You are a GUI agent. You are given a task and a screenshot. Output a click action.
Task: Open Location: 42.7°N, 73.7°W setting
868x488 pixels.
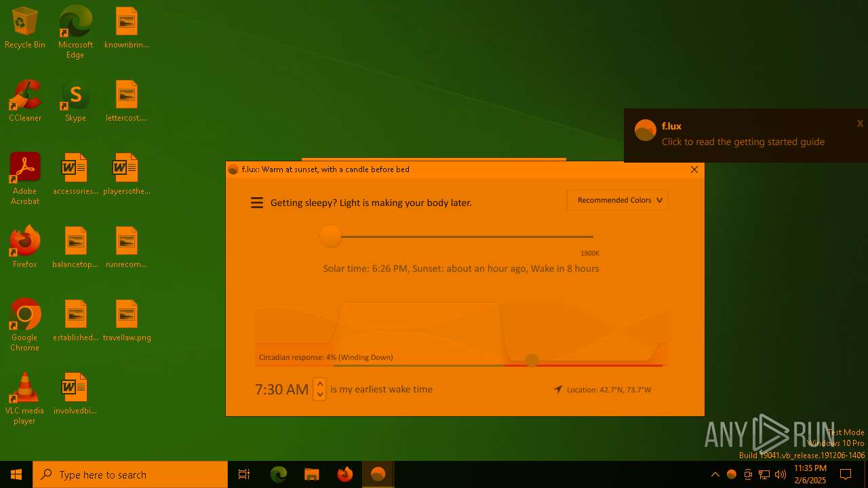coord(609,390)
